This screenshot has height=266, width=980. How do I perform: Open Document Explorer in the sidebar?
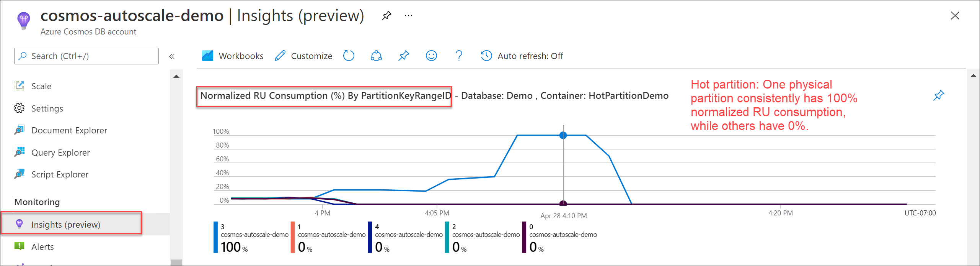pyautogui.click(x=69, y=130)
